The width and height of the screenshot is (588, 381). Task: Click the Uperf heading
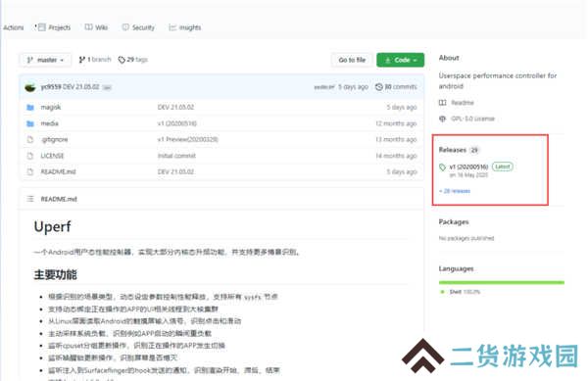[52, 226]
